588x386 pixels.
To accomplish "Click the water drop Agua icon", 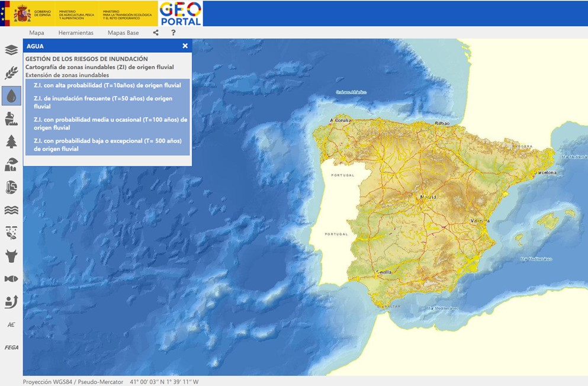I will 11,95.
